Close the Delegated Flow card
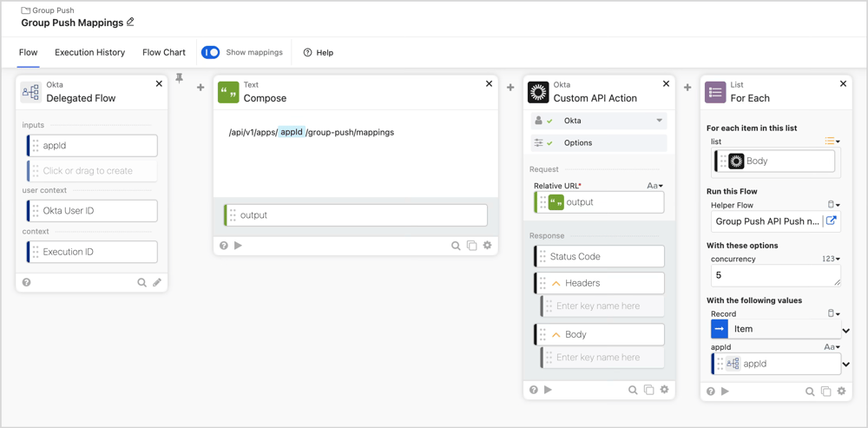The image size is (868, 428). 159,83
